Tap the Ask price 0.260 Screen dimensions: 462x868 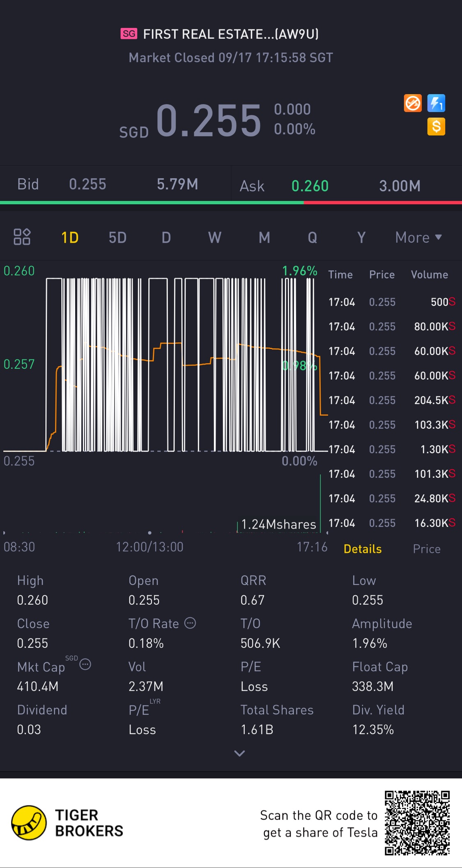coord(310,186)
